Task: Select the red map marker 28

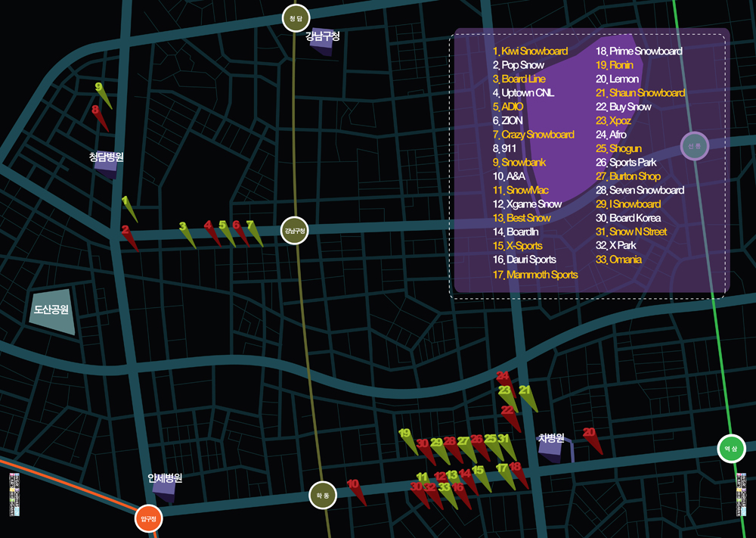Action: [x=453, y=449]
